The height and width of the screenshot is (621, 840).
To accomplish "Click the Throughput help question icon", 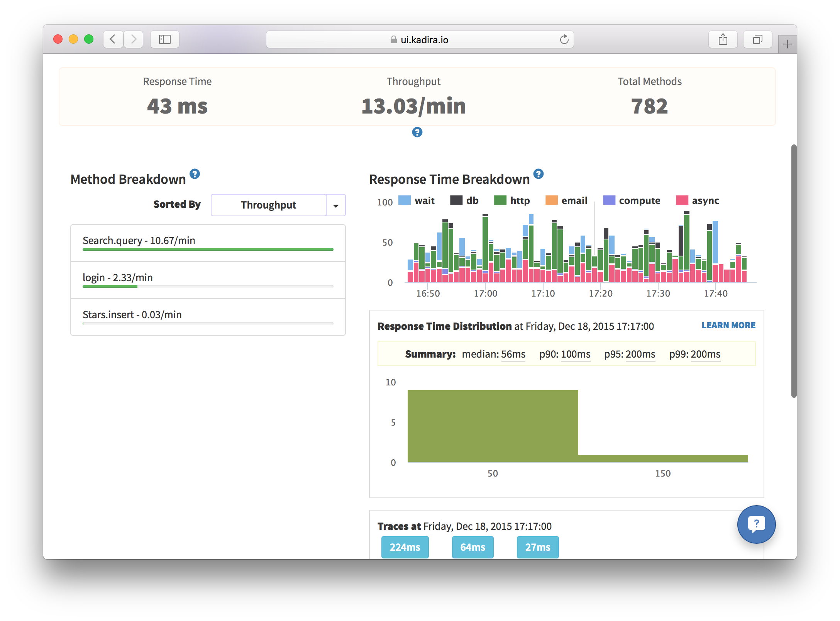I will [x=417, y=132].
